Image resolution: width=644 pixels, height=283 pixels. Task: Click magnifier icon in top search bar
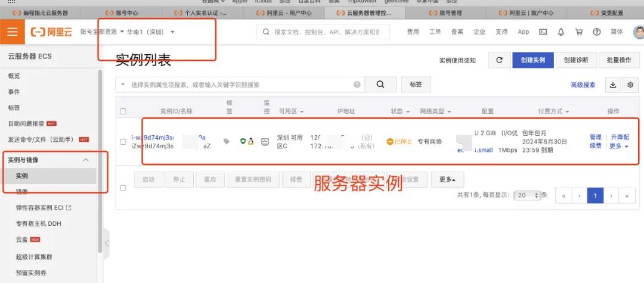[266, 32]
